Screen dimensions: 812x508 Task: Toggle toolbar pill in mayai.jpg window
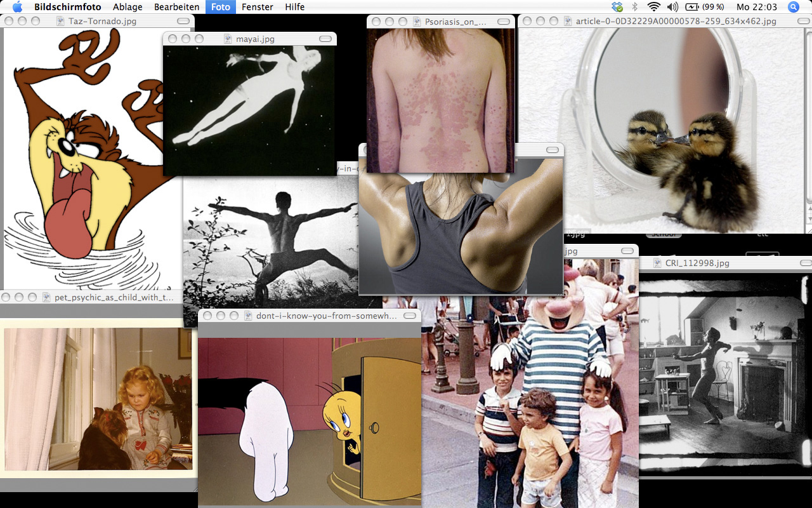325,39
